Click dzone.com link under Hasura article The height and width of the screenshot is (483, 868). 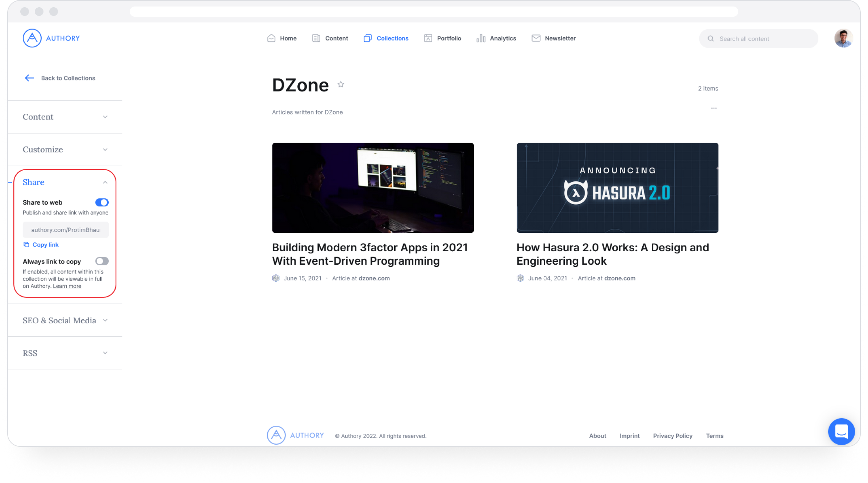(x=619, y=278)
